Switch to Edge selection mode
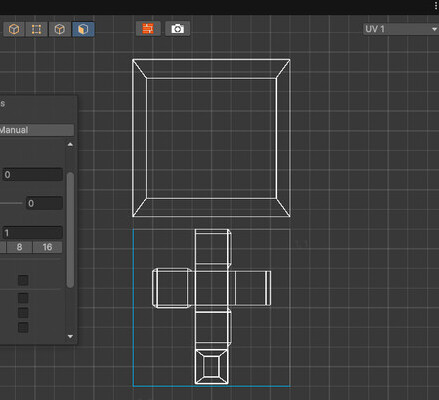This screenshot has height=400, width=439. 60,29
